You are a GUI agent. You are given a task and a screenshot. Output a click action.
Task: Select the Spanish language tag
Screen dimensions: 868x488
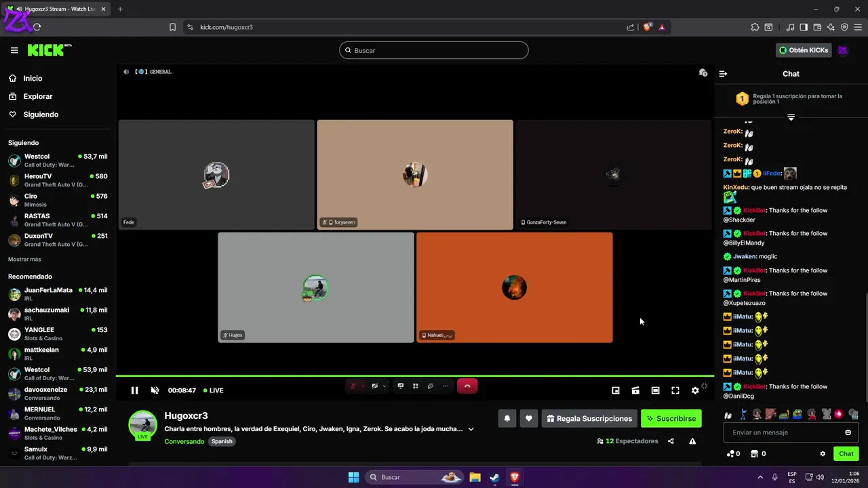222,441
